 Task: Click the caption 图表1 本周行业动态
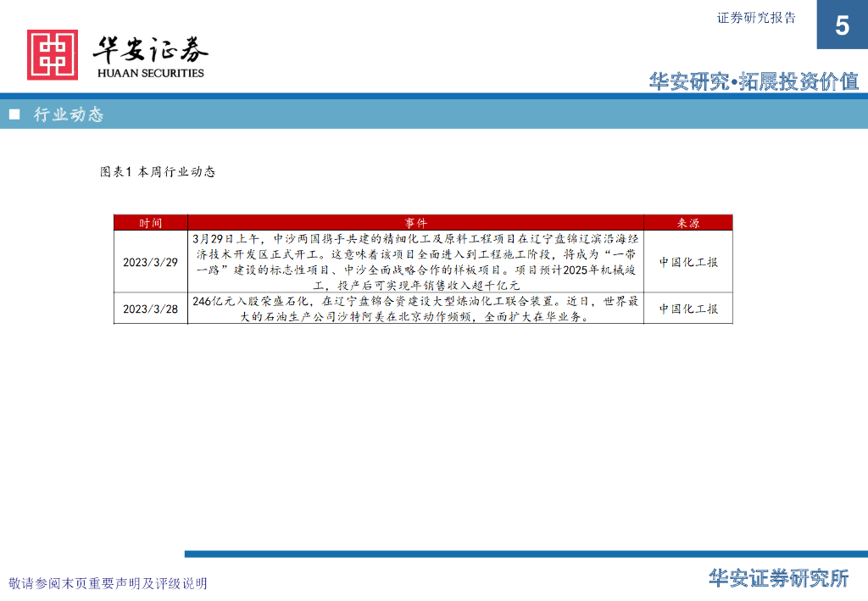pyautogui.click(x=158, y=172)
